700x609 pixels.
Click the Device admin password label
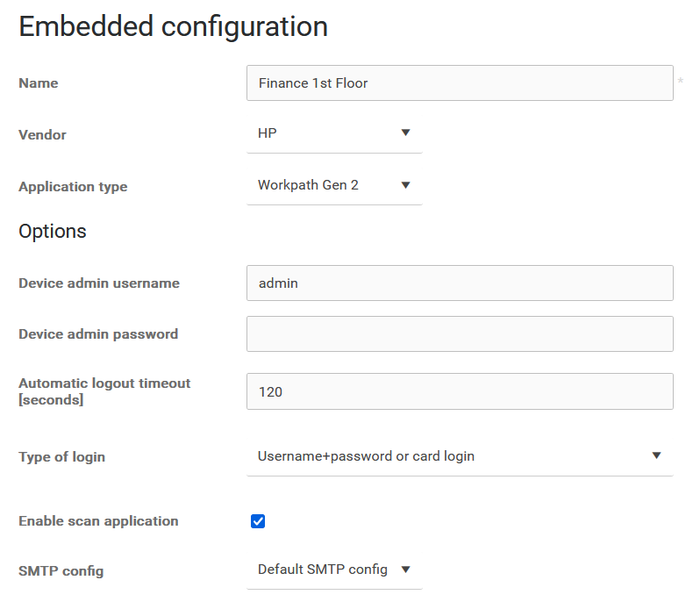pyautogui.click(x=98, y=334)
